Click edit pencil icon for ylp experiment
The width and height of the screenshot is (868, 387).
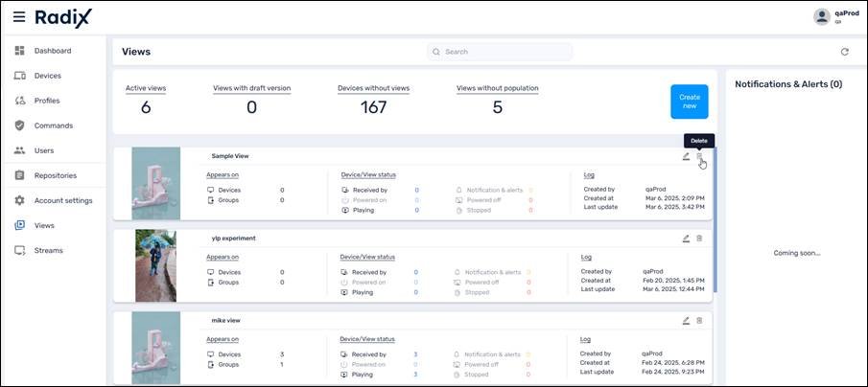pyautogui.click(x=686, y=239)
